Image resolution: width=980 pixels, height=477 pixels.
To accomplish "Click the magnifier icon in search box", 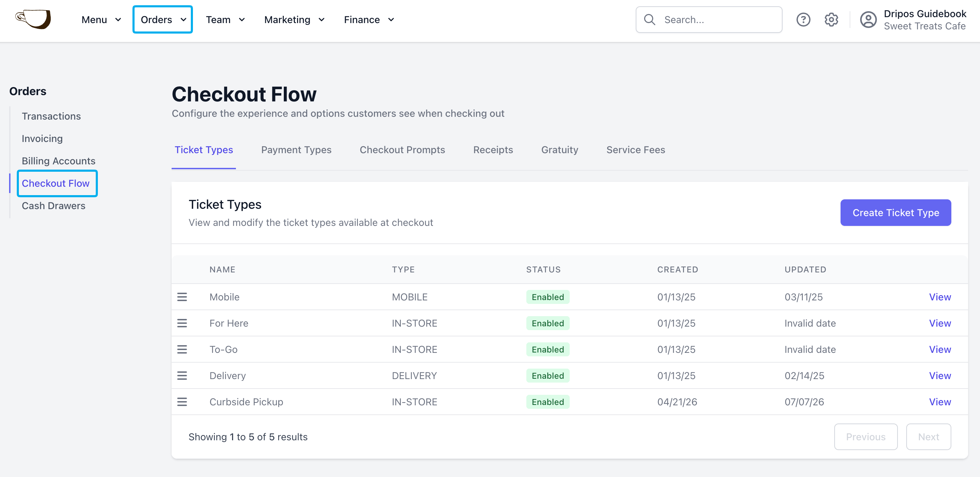I will click(x=650, y=20).
